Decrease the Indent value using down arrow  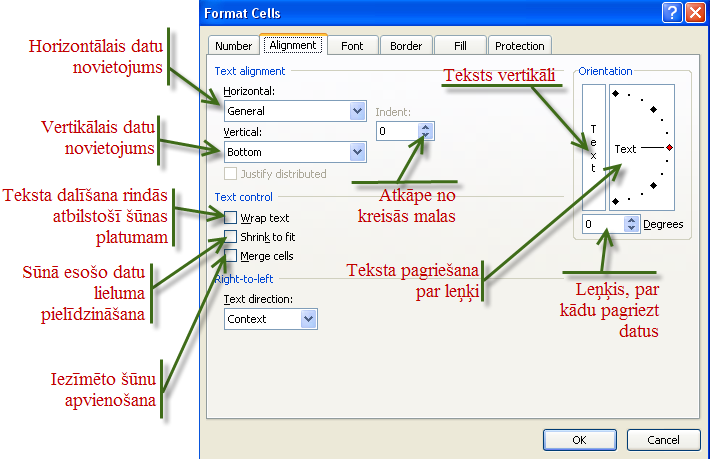coord(427,135)
